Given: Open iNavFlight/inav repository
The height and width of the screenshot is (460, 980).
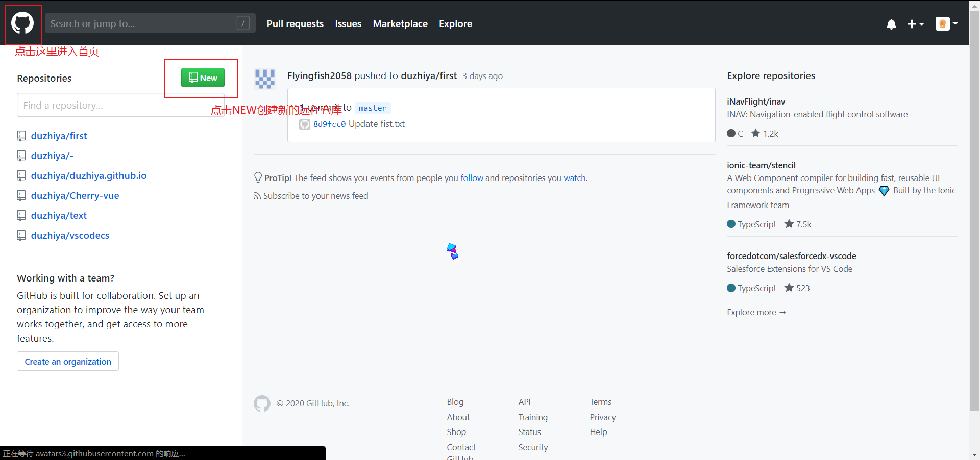Looking at the screenshot, I should coord(756,101).
